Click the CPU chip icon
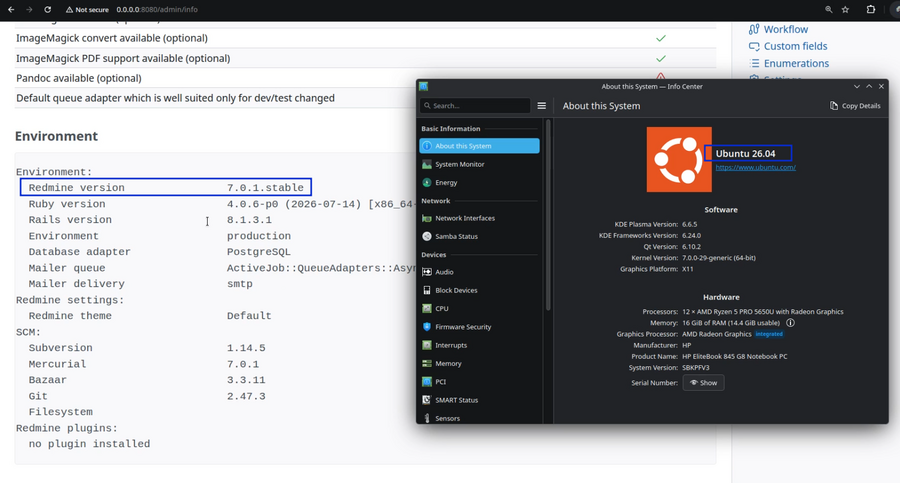 [x=426, y=308]
